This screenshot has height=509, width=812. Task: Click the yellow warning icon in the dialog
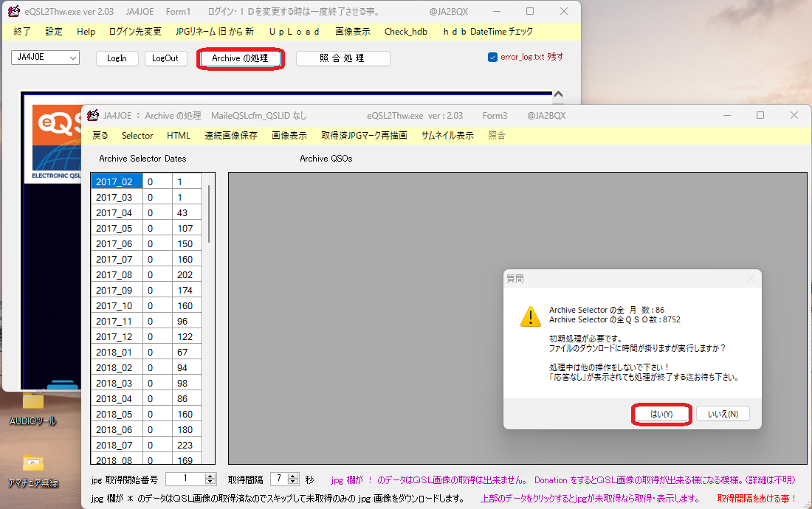click(x=530, y=316)
